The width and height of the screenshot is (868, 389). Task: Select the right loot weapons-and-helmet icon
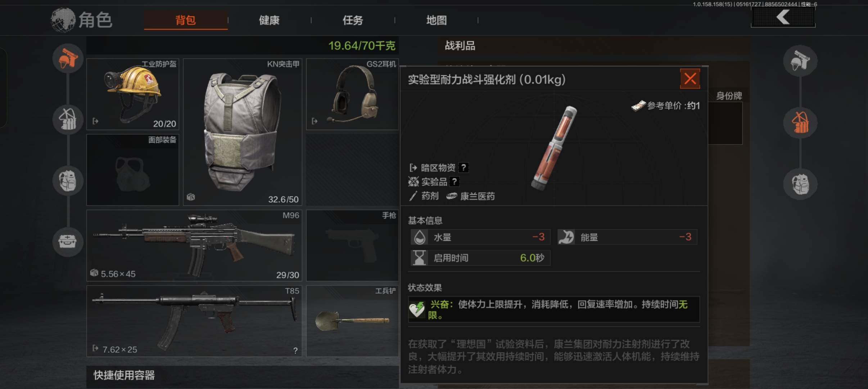(800, 61)
